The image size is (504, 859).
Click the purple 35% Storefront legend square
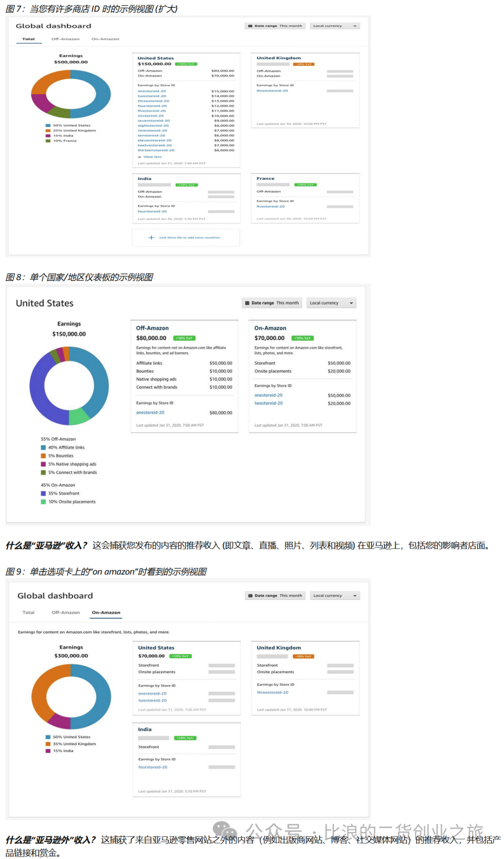tap(43, 493)
